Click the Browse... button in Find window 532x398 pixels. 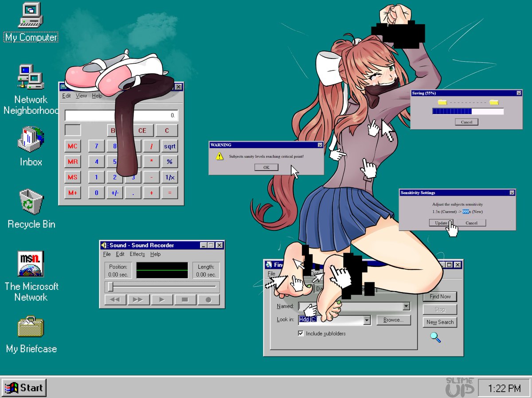[x=394, y=320]
